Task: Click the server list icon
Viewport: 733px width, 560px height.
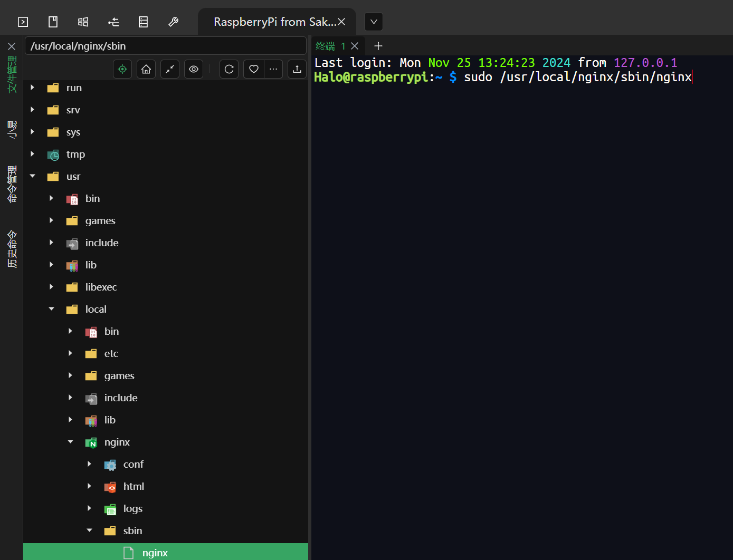Action: tap(143, 22)
